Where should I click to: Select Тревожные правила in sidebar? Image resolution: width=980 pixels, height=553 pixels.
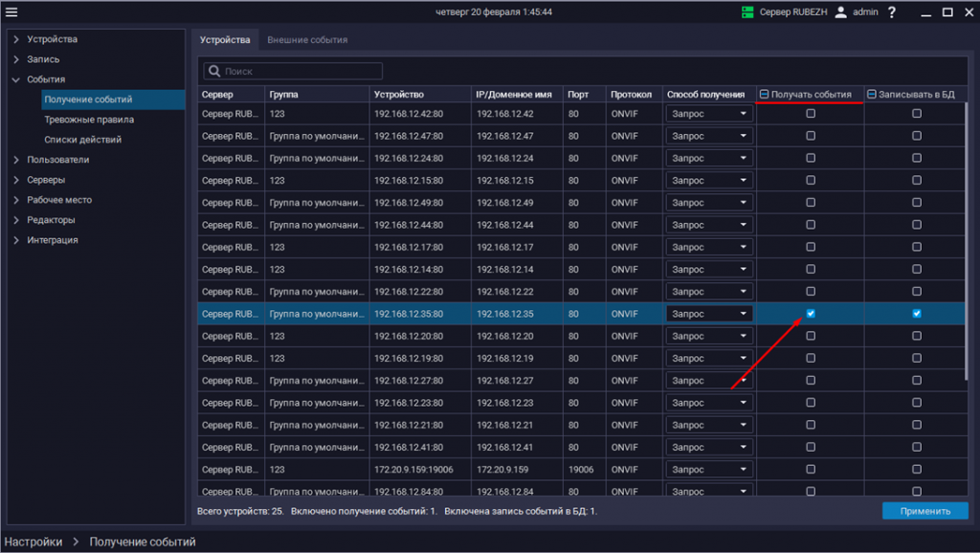click(89, 120)
